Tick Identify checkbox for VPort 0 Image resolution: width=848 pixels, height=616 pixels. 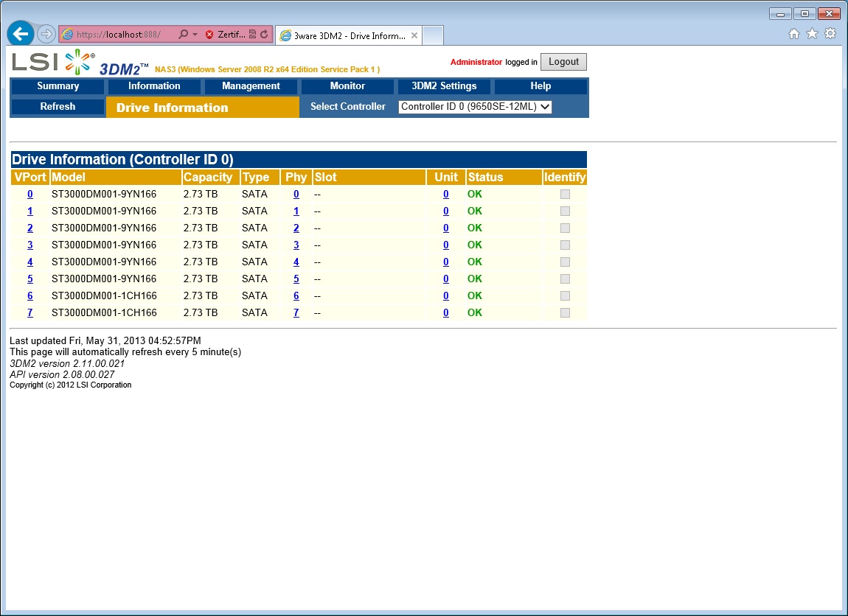pos(565,194)
